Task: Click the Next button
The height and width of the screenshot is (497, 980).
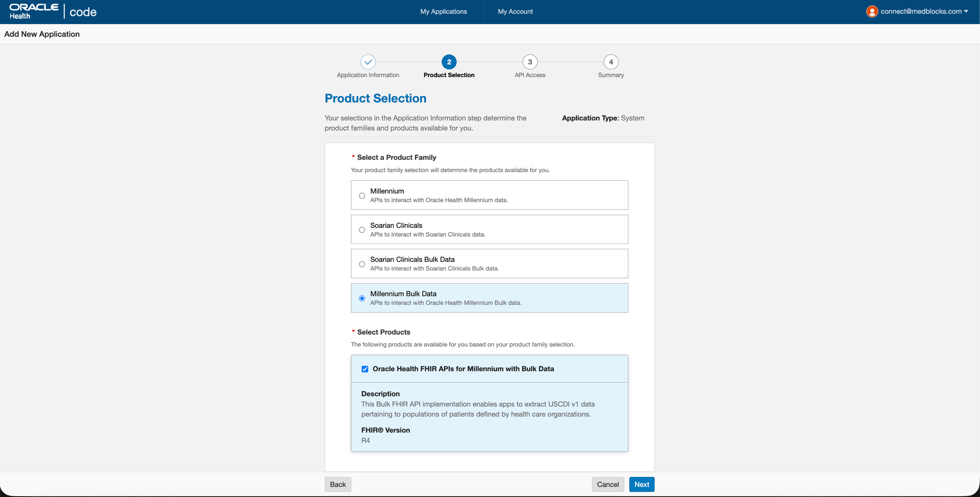Action: point(642,484)
